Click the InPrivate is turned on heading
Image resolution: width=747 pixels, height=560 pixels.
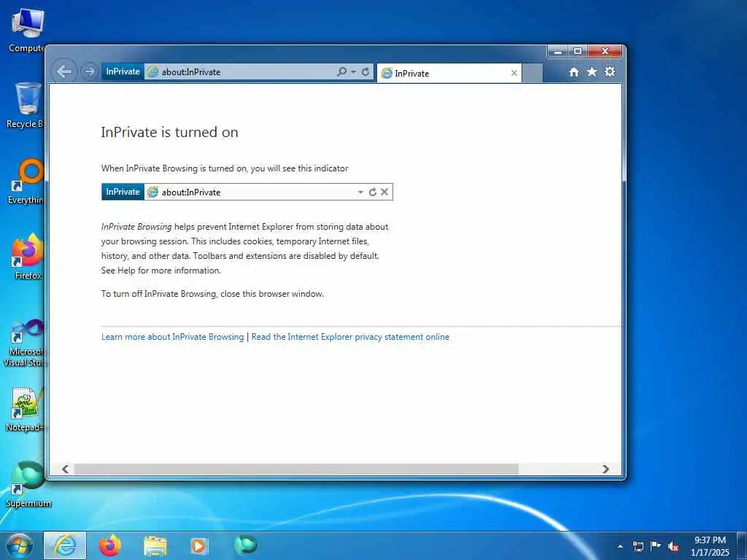(x=169, y=132)
